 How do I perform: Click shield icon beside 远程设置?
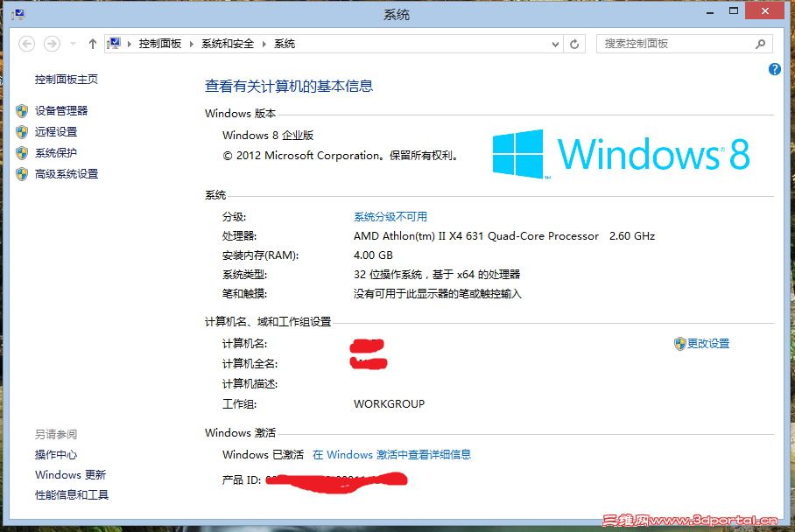point(22,132)
